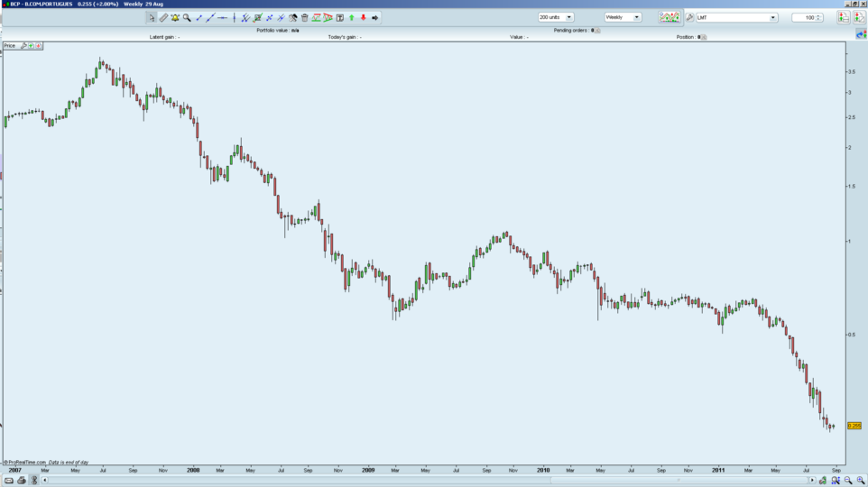
Task: Select the extended trend line tool
Action: coord(210,18)
